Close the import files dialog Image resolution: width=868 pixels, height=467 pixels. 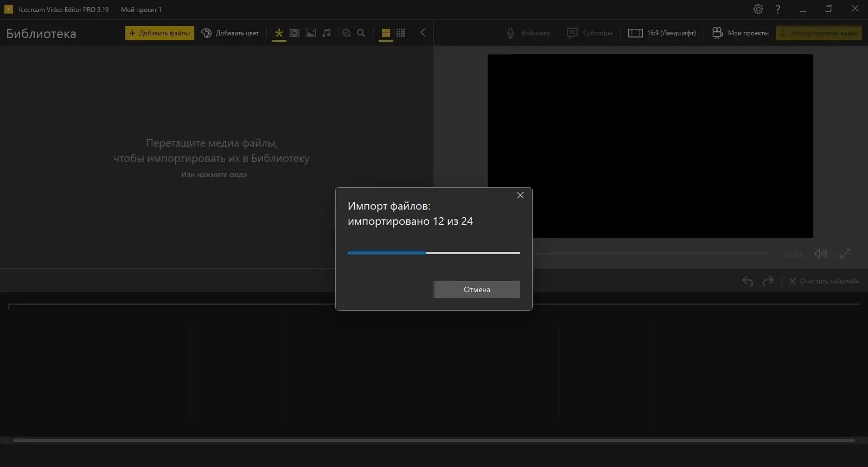point(520,195)
